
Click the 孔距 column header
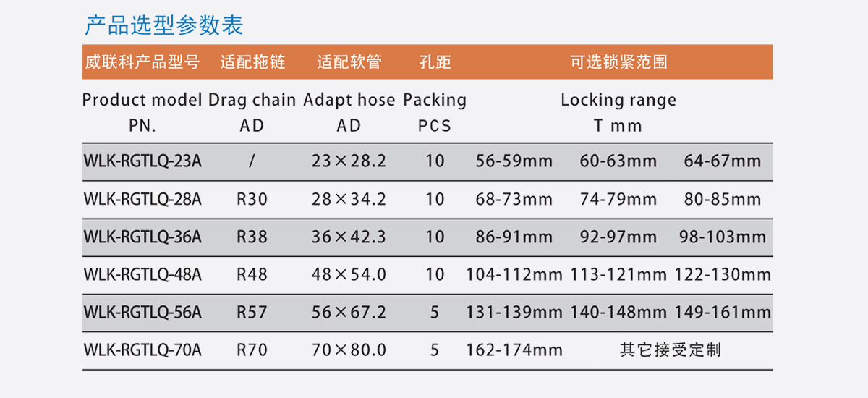pyautogui.click(x=435, y=62)
